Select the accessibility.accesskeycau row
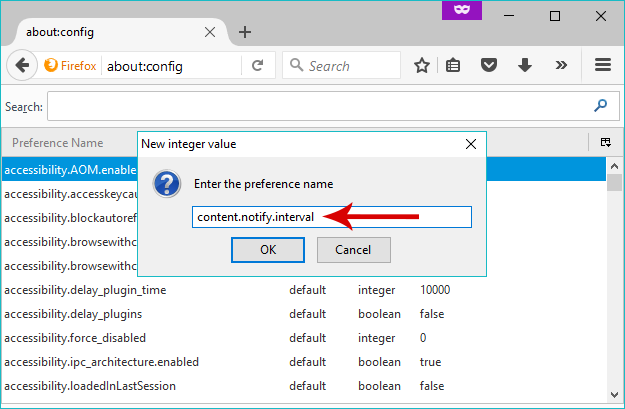 tap(70, 194)
